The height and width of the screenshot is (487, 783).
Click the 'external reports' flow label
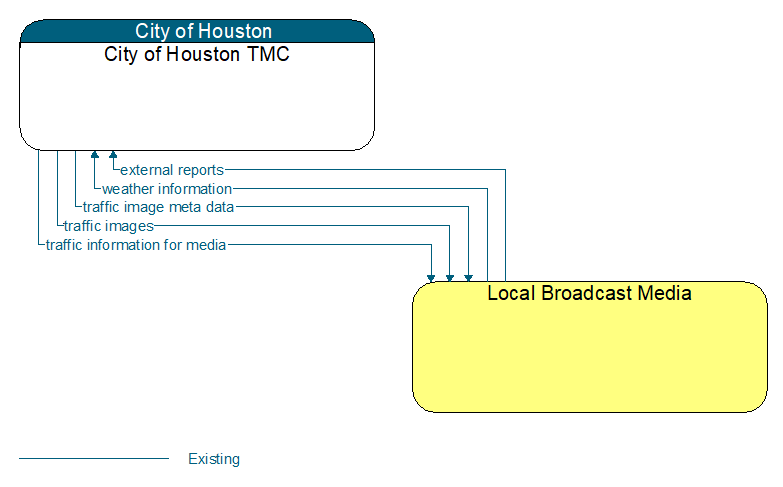(172, 170)
